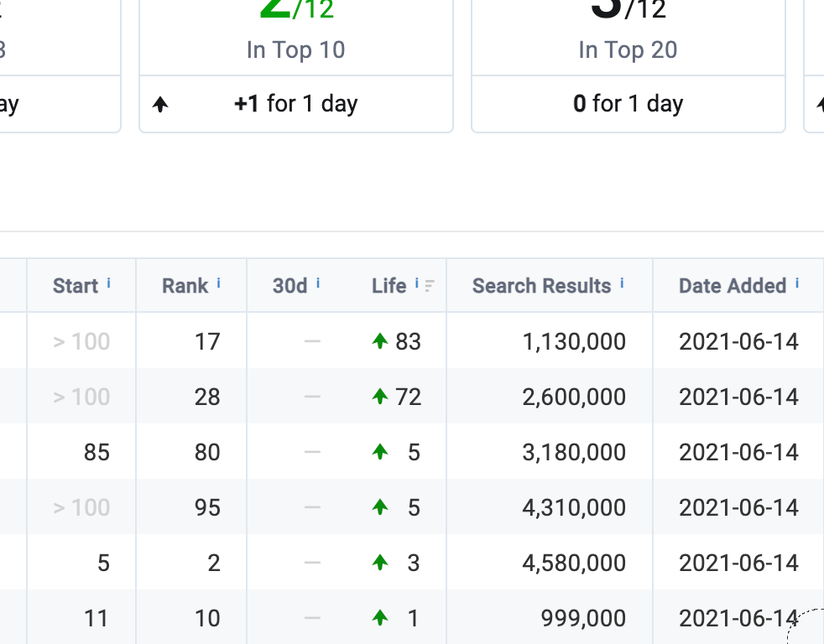Viewport: 824px width, 644px height.
Task: Select the rank value 28
Action: (x=207, y=397)
